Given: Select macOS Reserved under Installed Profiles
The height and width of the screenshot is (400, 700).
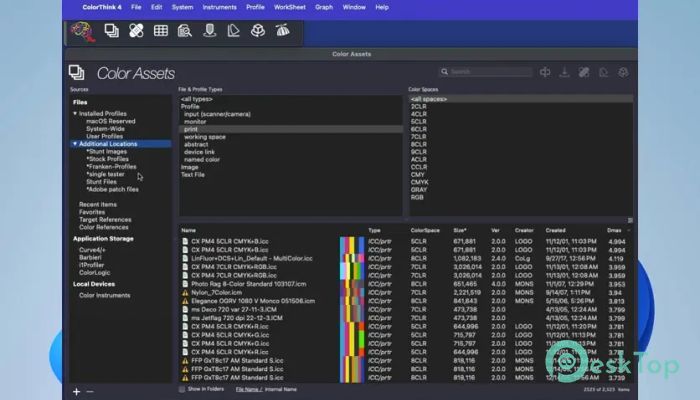Looking at the screenshot, I should tap(110, 121).
